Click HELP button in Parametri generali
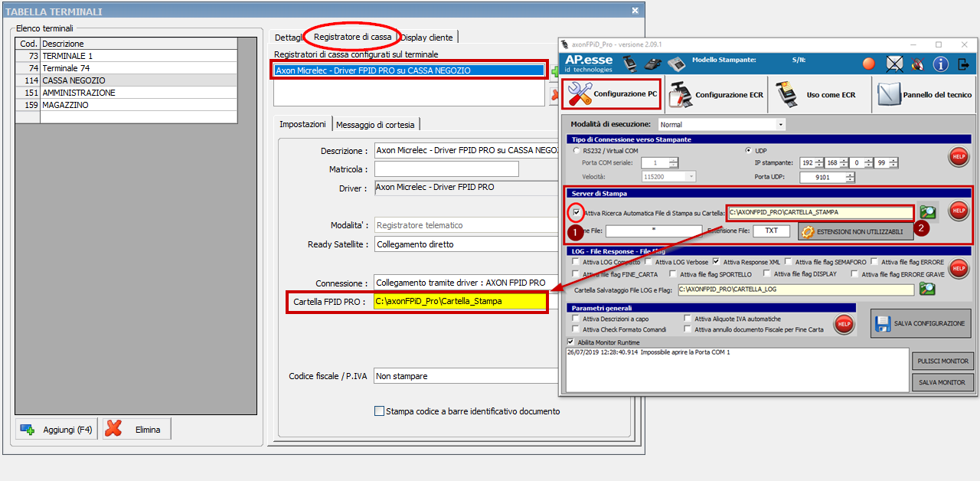Screen dimensions: 980x481 coord(843,324)
